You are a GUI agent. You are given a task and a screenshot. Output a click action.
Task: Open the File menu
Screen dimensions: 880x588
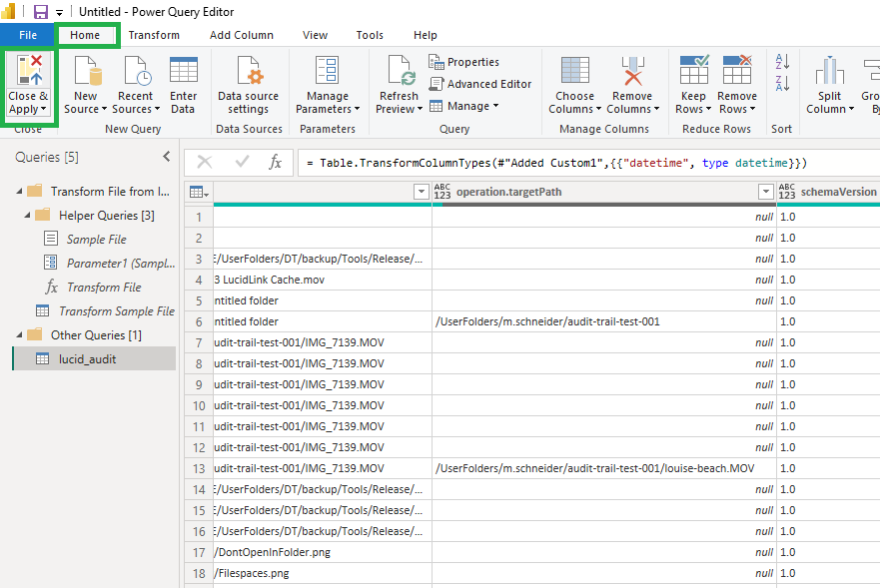click(28, 35)
